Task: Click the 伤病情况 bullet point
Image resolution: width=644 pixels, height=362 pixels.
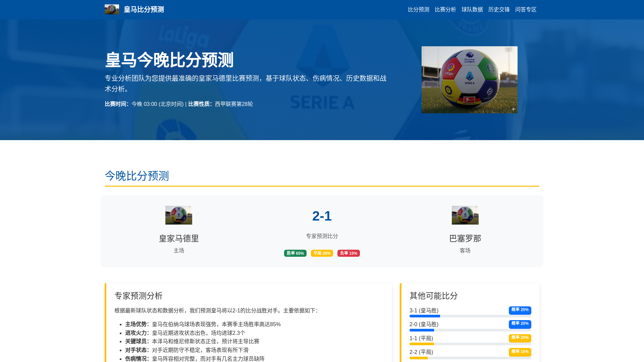Action: click(195, 359)
